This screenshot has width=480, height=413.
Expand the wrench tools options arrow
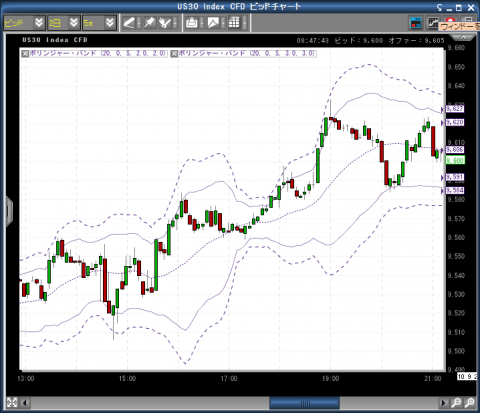click(175, 23)
